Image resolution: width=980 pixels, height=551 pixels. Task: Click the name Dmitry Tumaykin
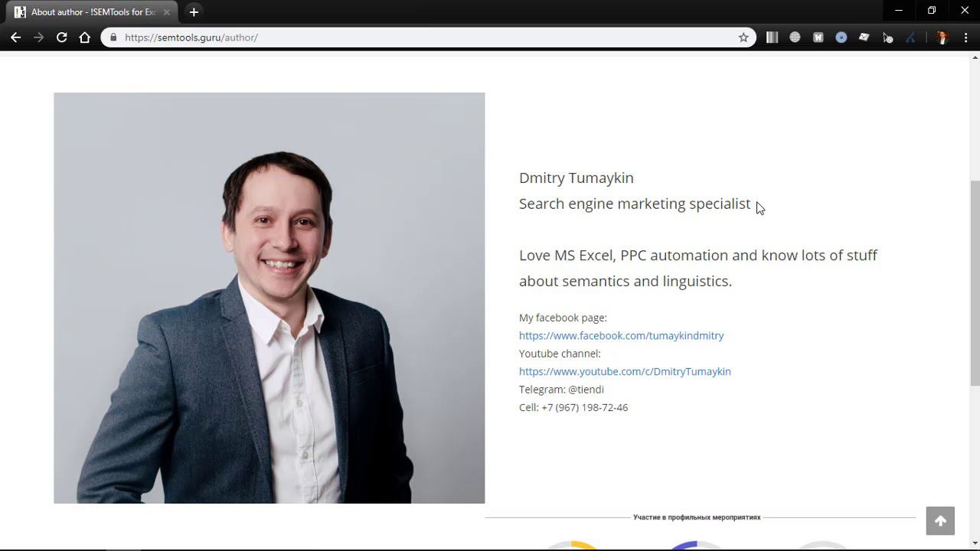pos(577,178)
